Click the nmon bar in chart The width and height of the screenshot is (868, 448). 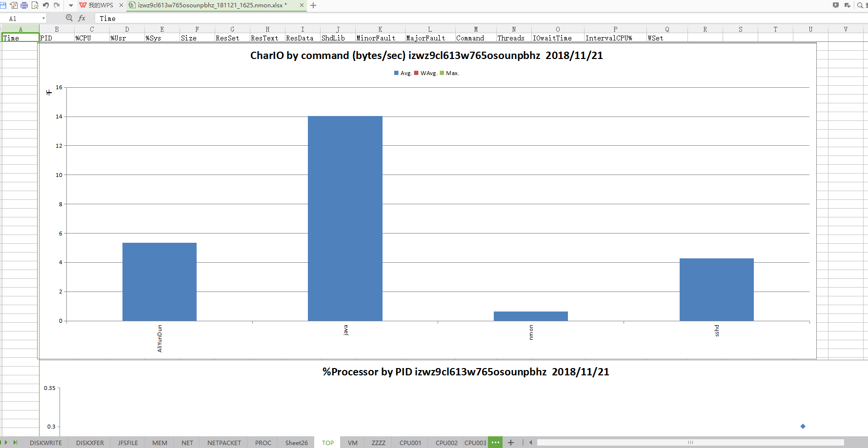click(x=531, y=316)
